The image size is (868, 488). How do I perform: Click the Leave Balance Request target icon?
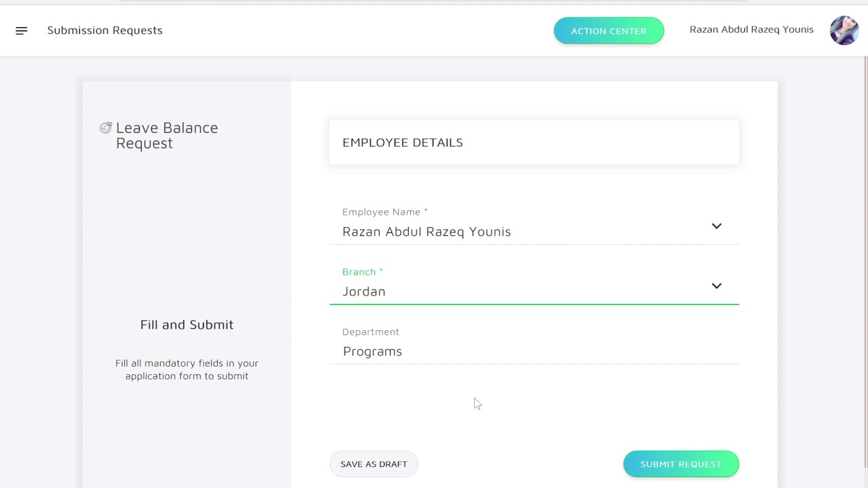tap(106, 127)
